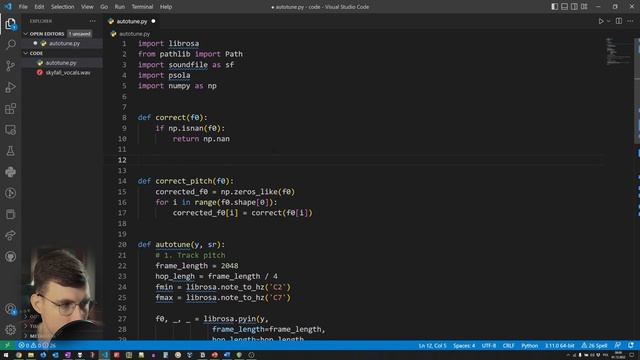Open the Explorer view in activity bar
The height and width of the screenshot is (360, 640).
pyautogui.click(x=11, y=24)
